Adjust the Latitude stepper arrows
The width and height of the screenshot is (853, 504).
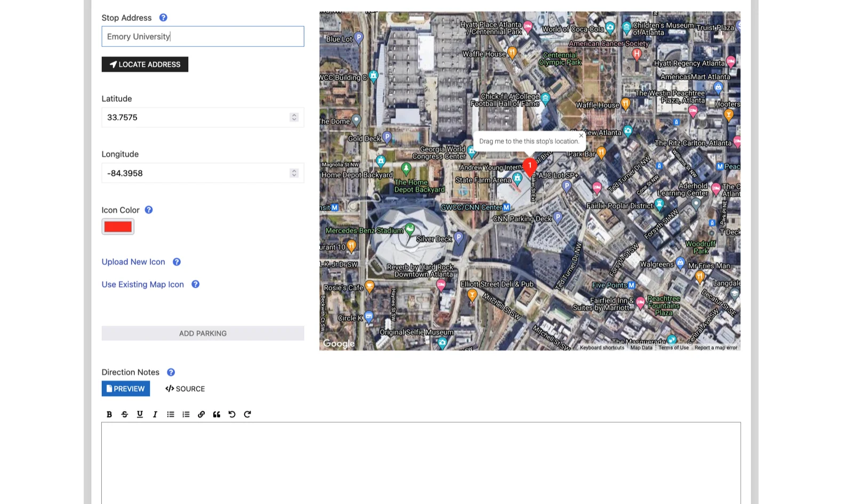294,117
